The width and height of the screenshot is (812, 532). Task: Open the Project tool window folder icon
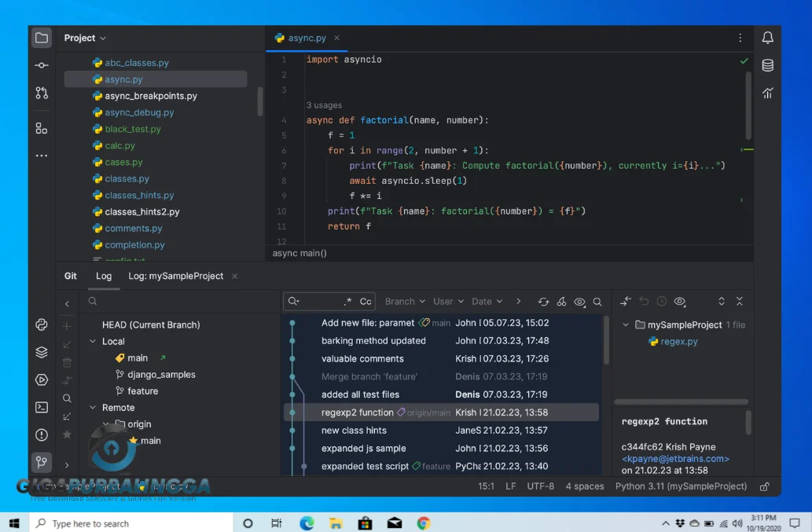42,38
